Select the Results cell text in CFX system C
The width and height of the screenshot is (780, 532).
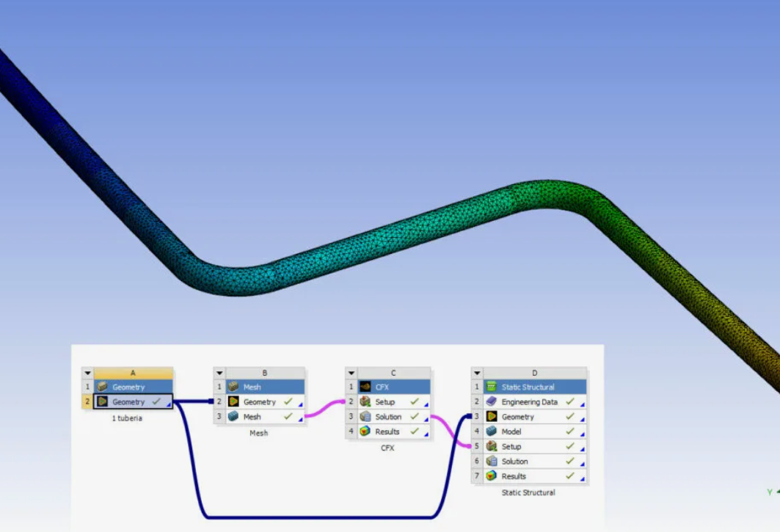coord(387,431)
